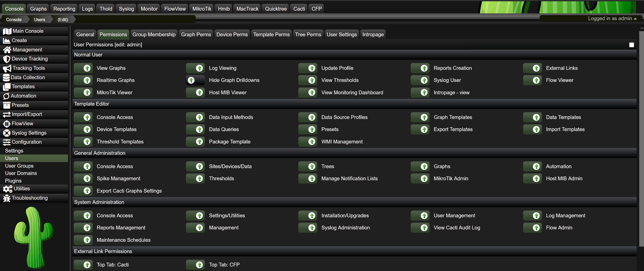Click the Presets archive icon

coord(7,105)
